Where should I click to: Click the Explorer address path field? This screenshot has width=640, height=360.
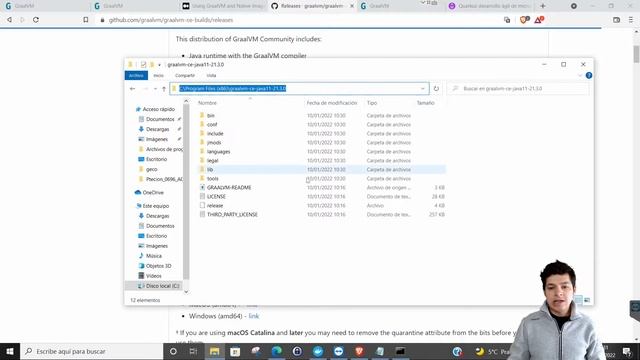tap(300, 89)
